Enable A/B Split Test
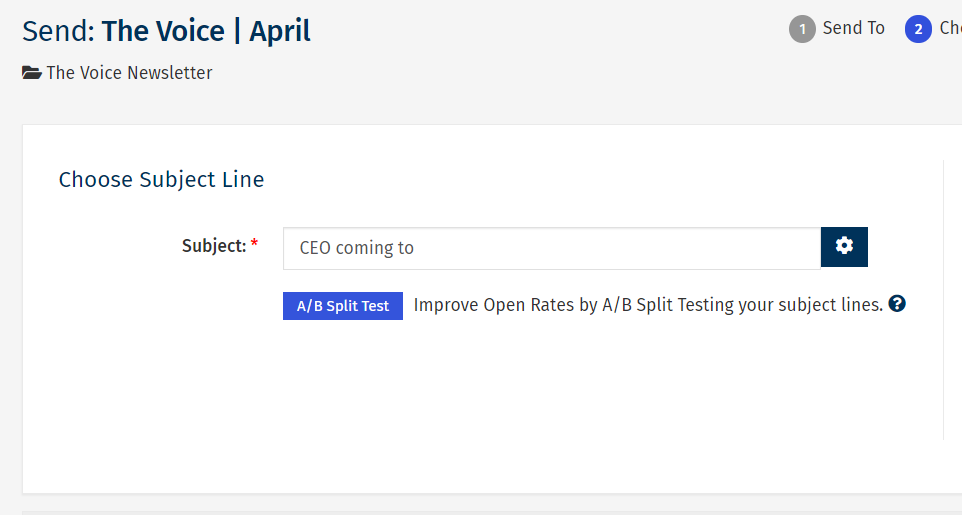 (342, 306)
